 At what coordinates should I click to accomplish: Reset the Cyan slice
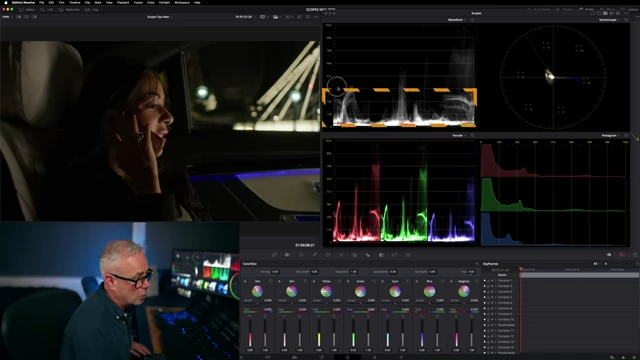[409, 281]
